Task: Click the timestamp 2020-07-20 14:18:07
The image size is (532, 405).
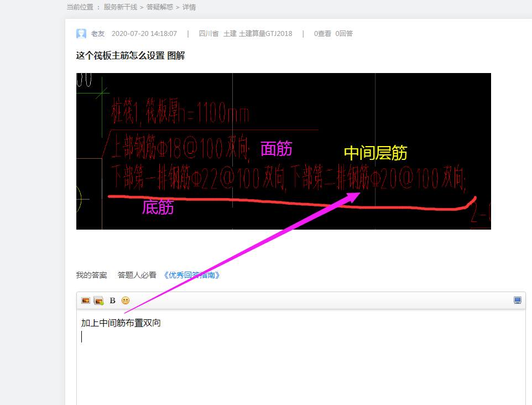Action: (x=144, y=34)
